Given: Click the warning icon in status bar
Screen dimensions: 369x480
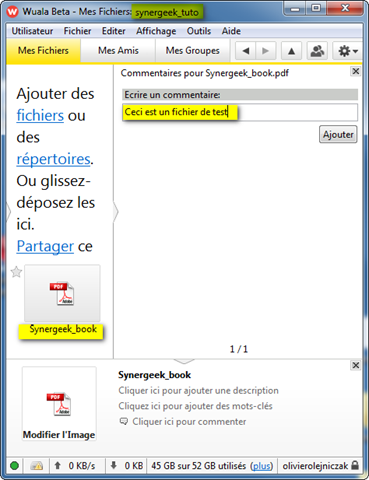Looking at the screenshot, I should (37, 466).
